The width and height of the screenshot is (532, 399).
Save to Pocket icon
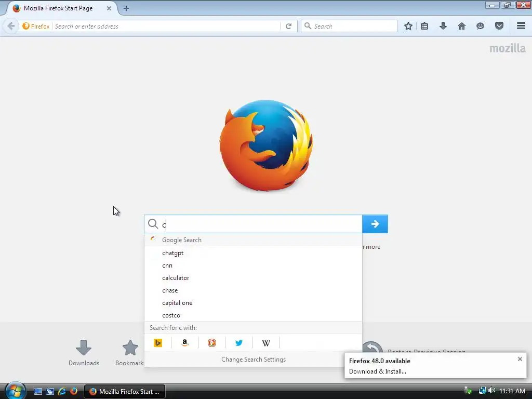[499, 26]
